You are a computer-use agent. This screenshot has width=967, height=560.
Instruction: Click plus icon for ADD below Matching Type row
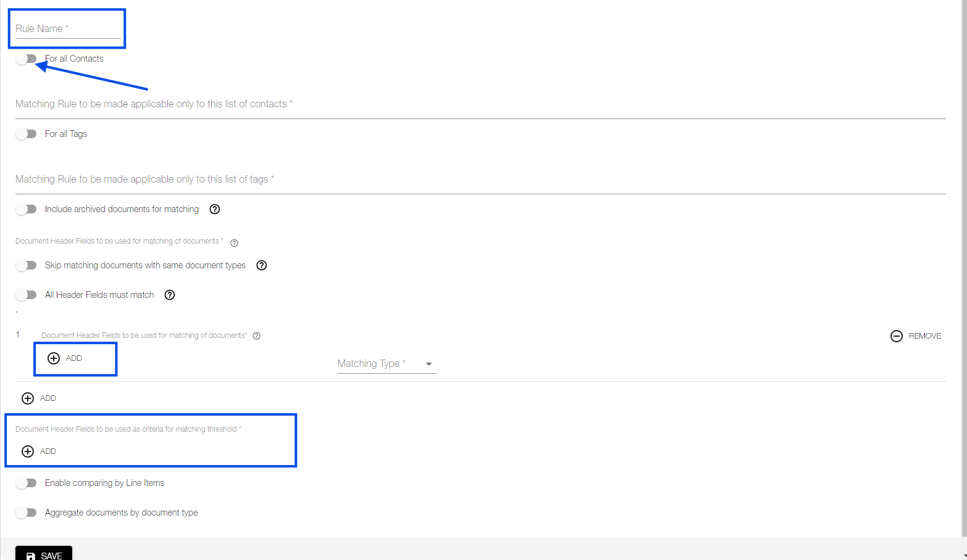tap(28, 398)
